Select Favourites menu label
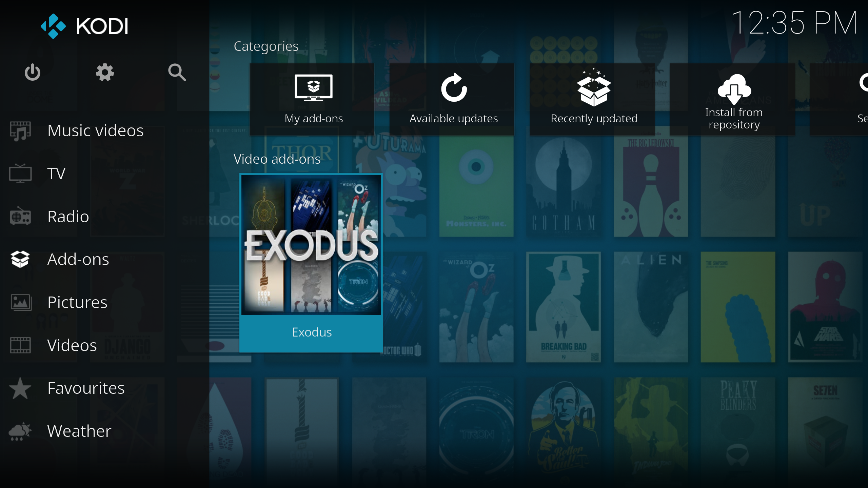Image resolution: width=868 pixels, height=488 pixels. 86,388
